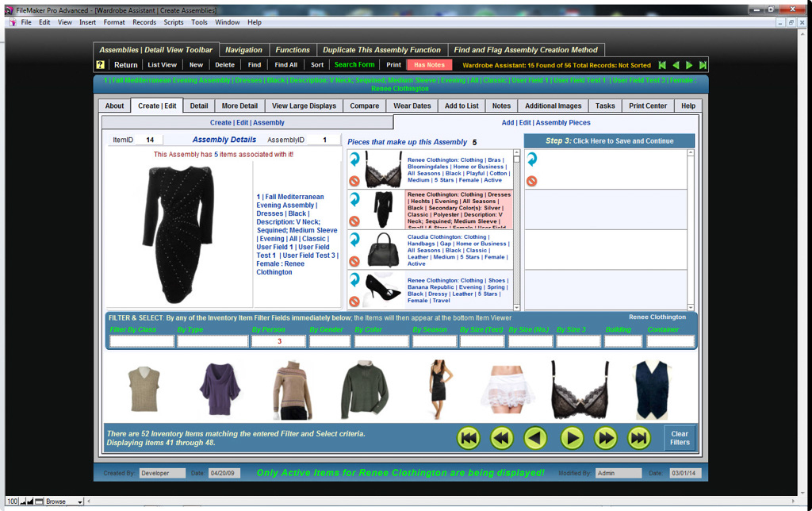The width and height of the screenshot is (812, 511).
Task: Switch to the Navigation toolbar tab
Action: [x=243, y=50]
